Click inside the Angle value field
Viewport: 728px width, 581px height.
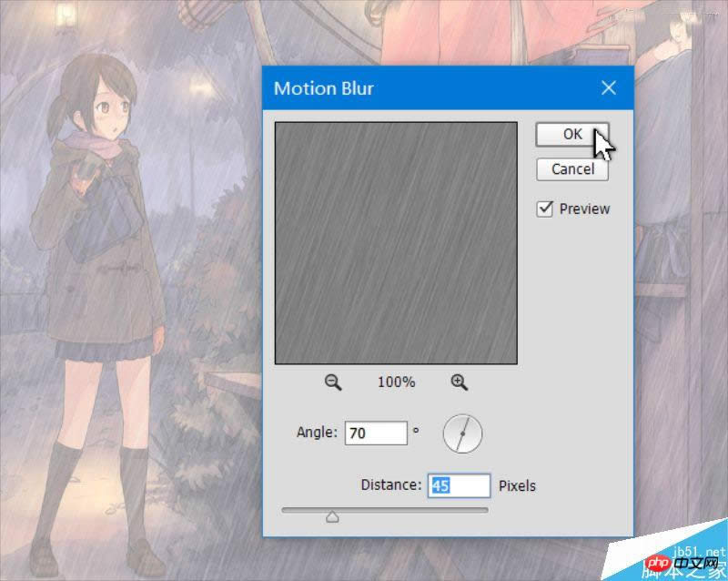tap(375, 433)
